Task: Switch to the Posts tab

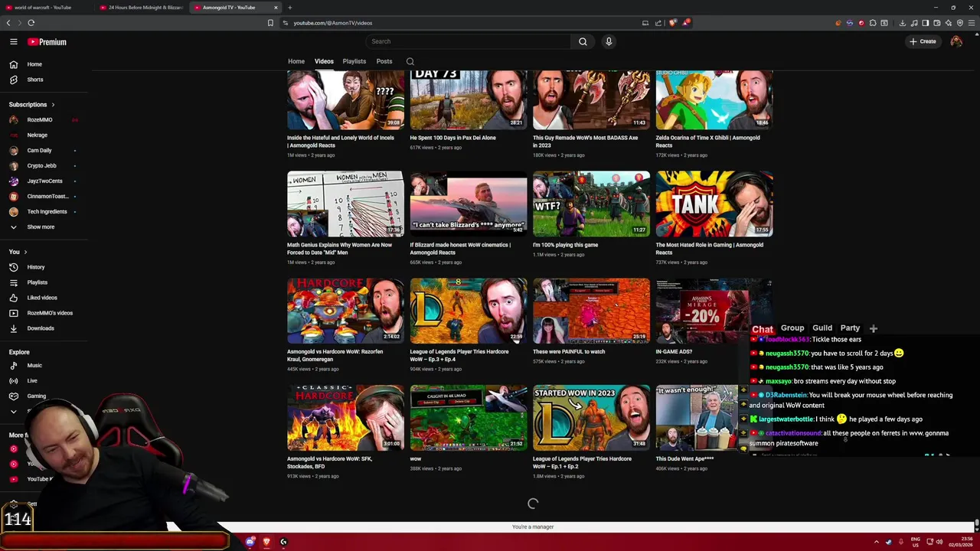Action: coord(384,61)
